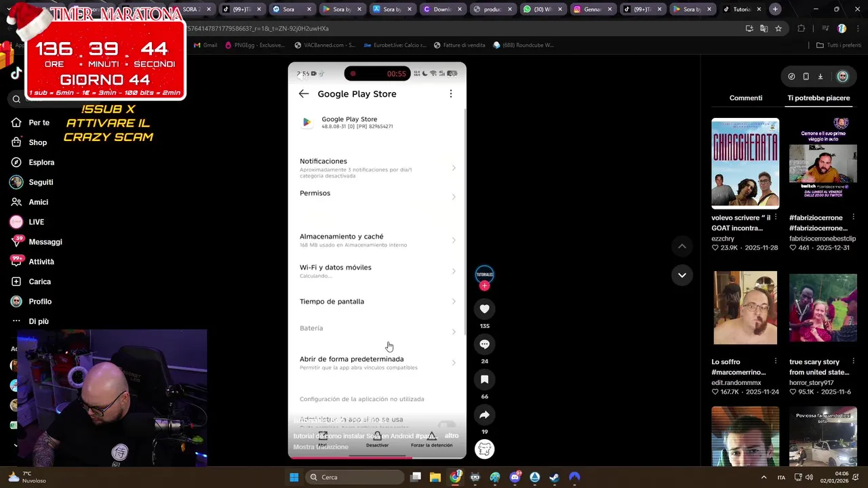Viewport: 868px width, 488px height.
Task: Open options for the Lo soffro video
Action: (775, 361)
